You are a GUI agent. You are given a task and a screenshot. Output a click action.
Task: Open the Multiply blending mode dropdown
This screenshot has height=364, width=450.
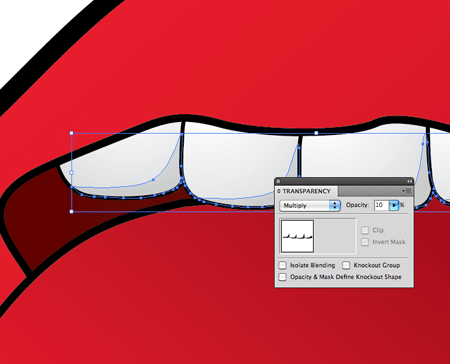click(x=310, y=206)
